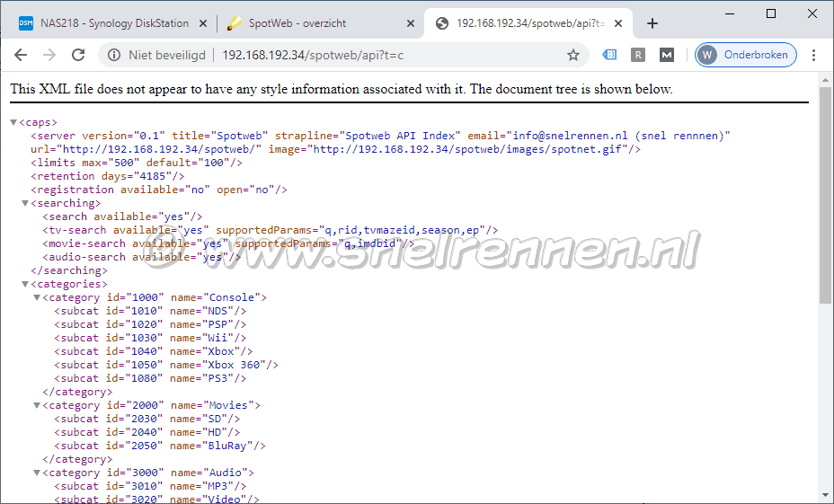Click the server version="0.1" line

tap(380, 143)
